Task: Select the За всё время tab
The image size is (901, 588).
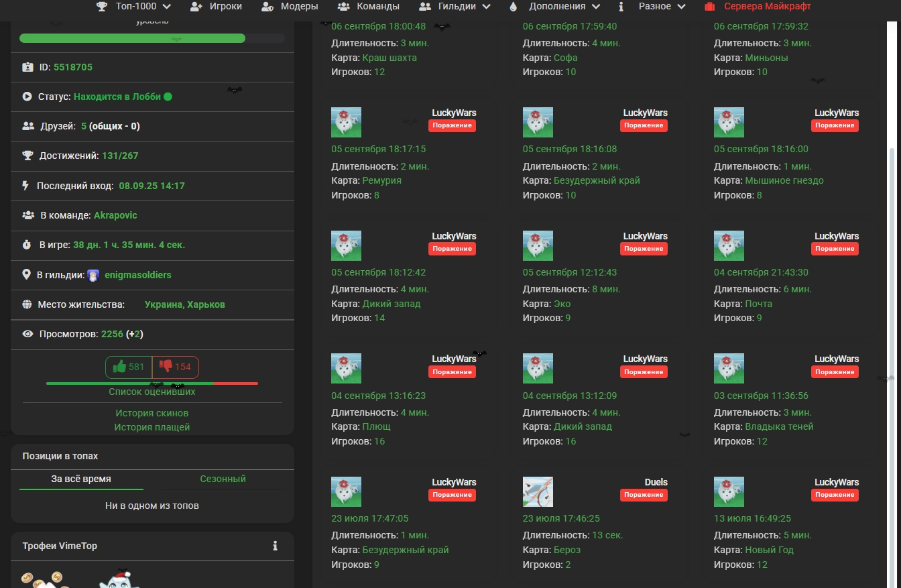Action: (81, 479)
